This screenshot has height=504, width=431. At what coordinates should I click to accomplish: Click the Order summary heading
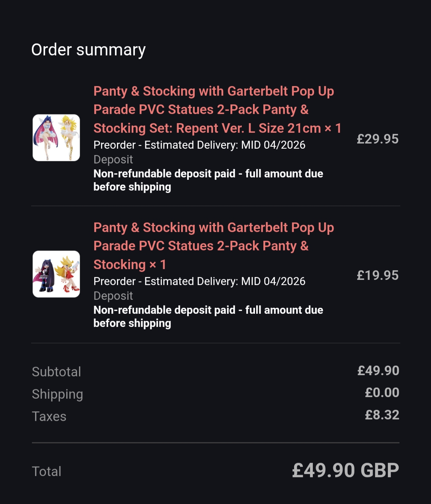(x=89, y=50)
